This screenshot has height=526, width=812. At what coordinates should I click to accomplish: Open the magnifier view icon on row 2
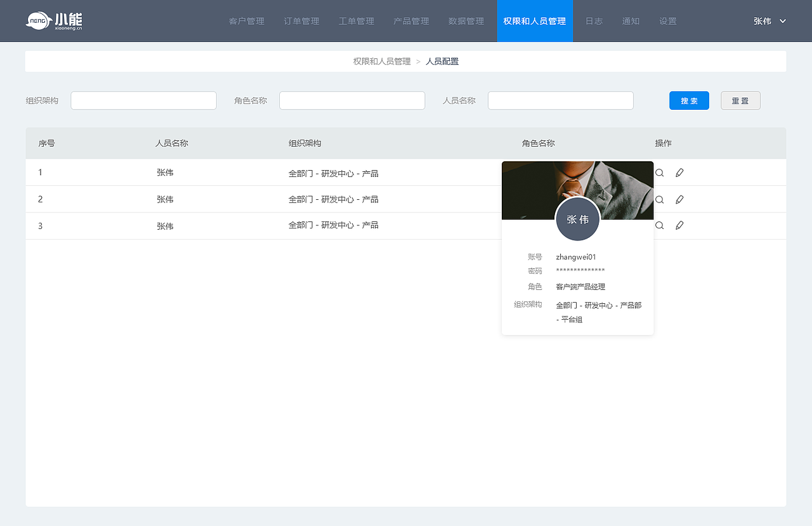pyautogui.click(x=659, y=199)
